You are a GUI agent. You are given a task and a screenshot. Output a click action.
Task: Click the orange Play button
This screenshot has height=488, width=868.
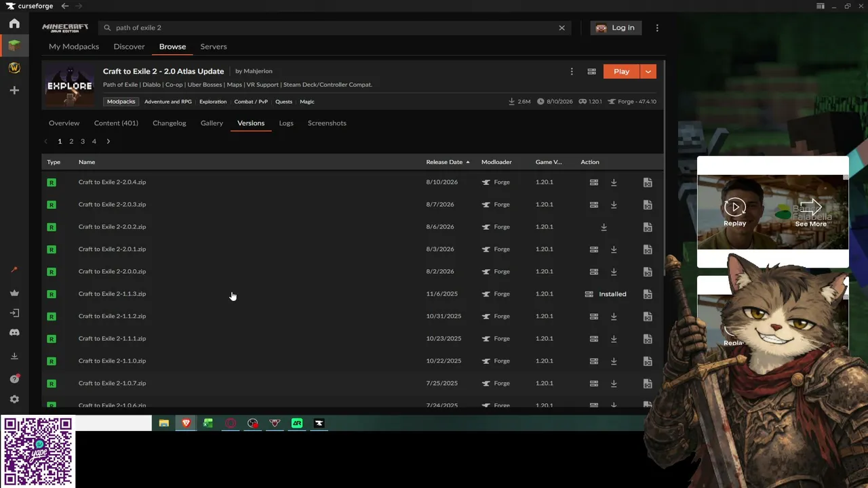pos(622,71)
